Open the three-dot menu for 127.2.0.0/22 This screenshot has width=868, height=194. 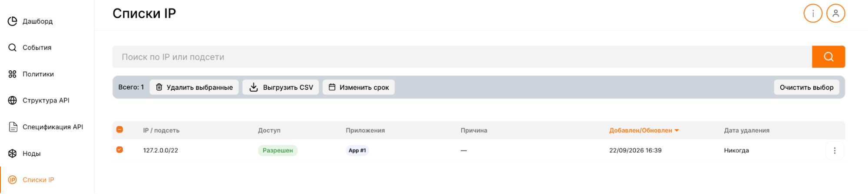pyautogui.click(x=835, y=151)
